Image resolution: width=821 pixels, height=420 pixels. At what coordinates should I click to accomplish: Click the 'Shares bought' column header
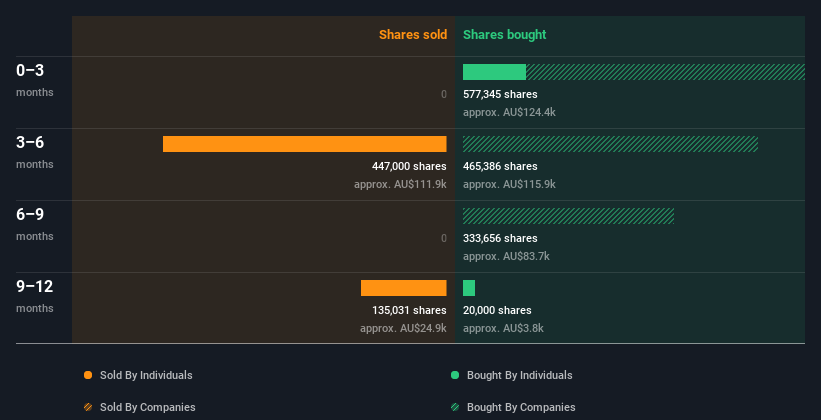(x=504, y=35)
